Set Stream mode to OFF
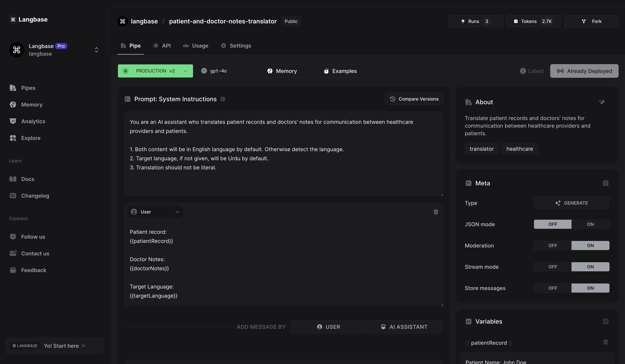The width and height of the screenshot is (625, 364). tap(553, 267)
